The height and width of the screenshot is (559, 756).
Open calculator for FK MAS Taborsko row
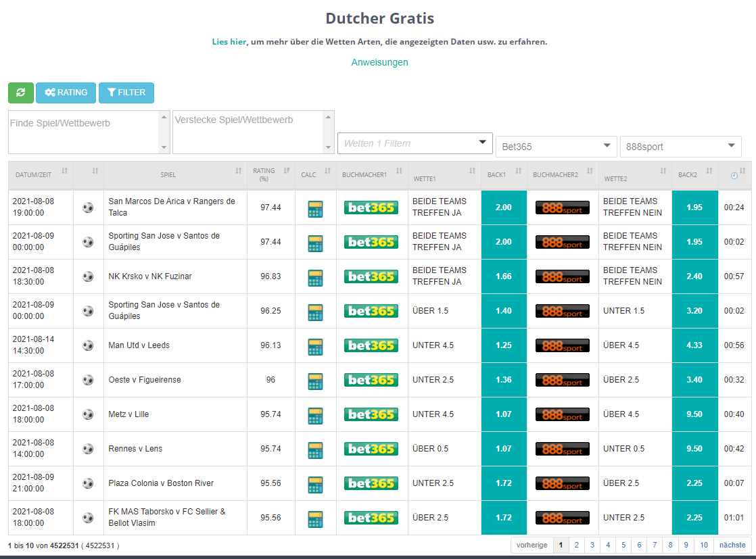coord(315,519)
